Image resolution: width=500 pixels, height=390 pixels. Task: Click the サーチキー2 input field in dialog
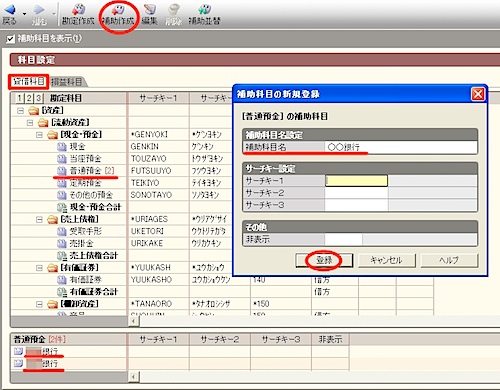click(356, 193)
